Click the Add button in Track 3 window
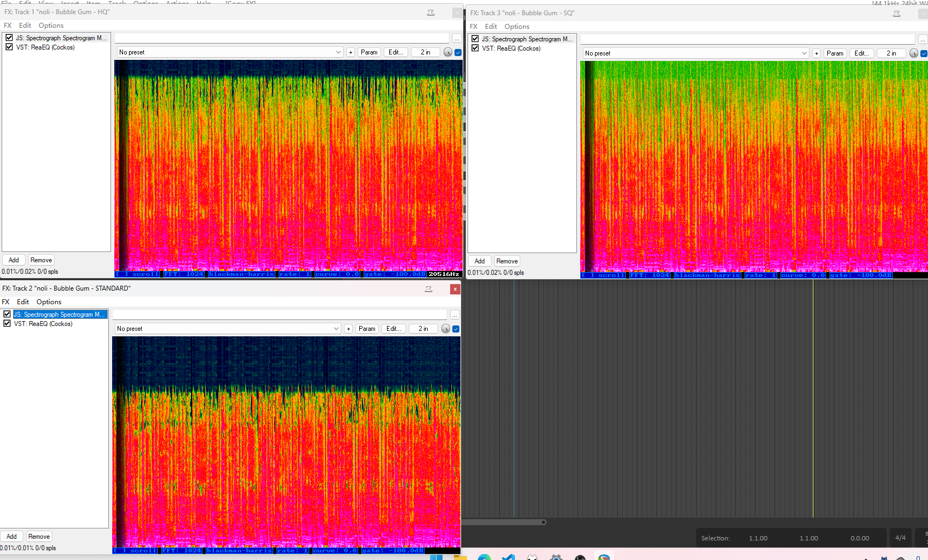928x560 pixels. click(480, 261)
